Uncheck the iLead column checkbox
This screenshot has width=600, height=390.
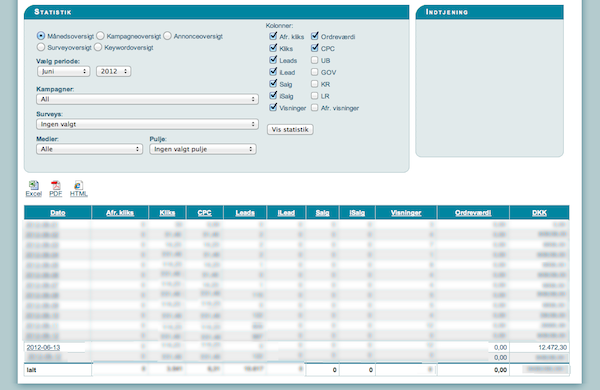point(273,72)
